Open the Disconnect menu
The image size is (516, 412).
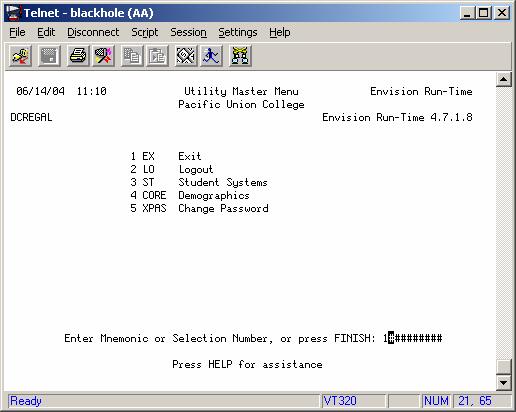point(93,32)
